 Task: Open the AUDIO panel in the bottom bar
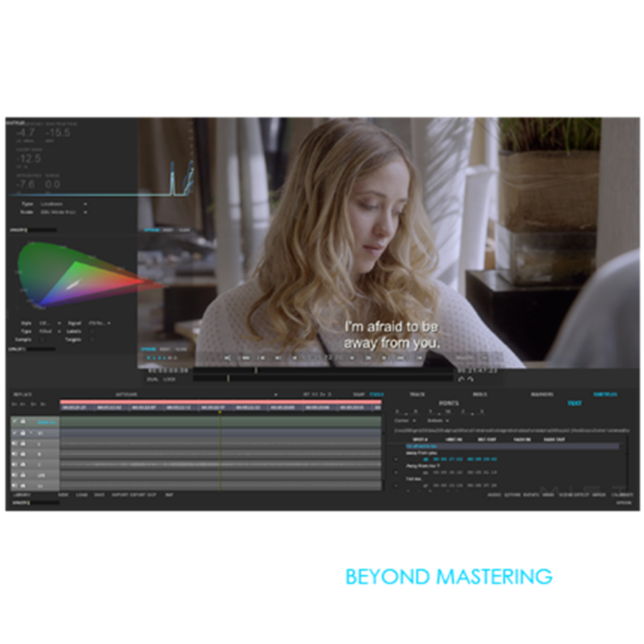pos(494,495)
